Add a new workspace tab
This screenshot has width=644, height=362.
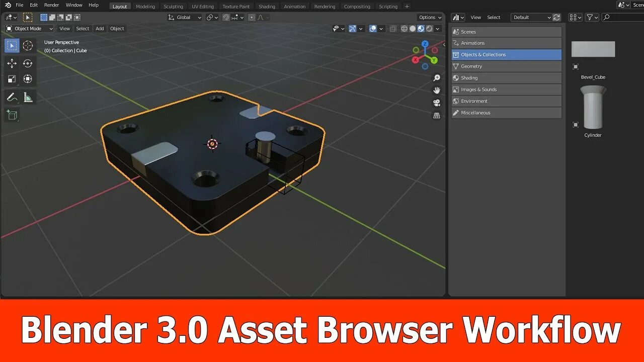click(x=407, y=7)
